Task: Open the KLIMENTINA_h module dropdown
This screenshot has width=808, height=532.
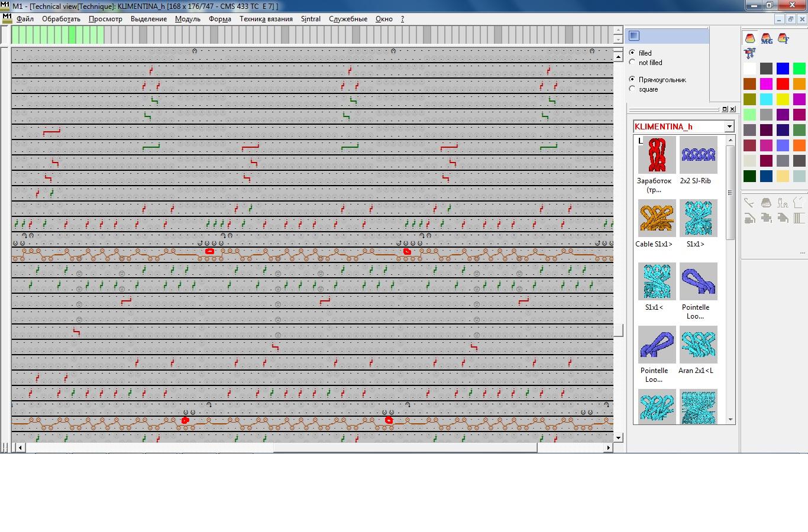Action: (x=729, y=126)
